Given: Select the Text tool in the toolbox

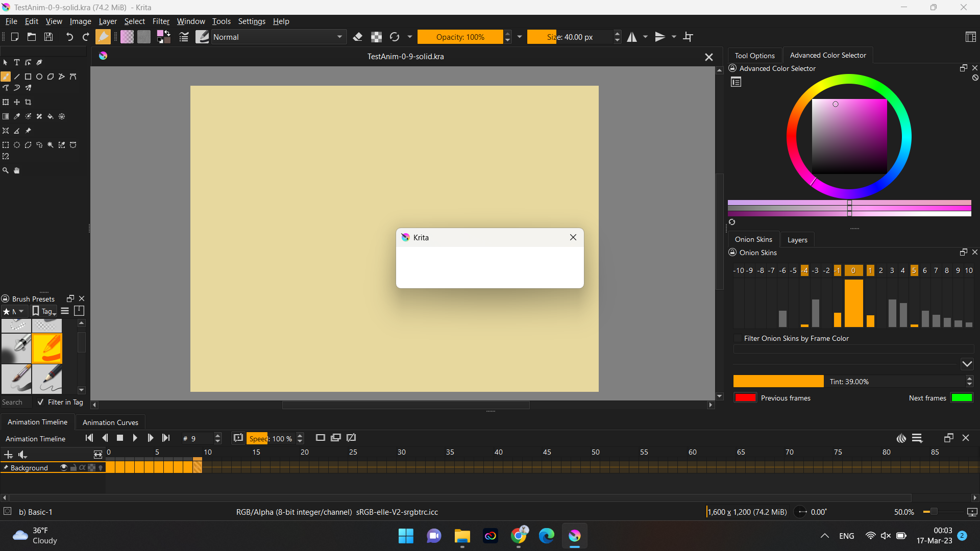Looking at the screenshot, I should (17, 62).
